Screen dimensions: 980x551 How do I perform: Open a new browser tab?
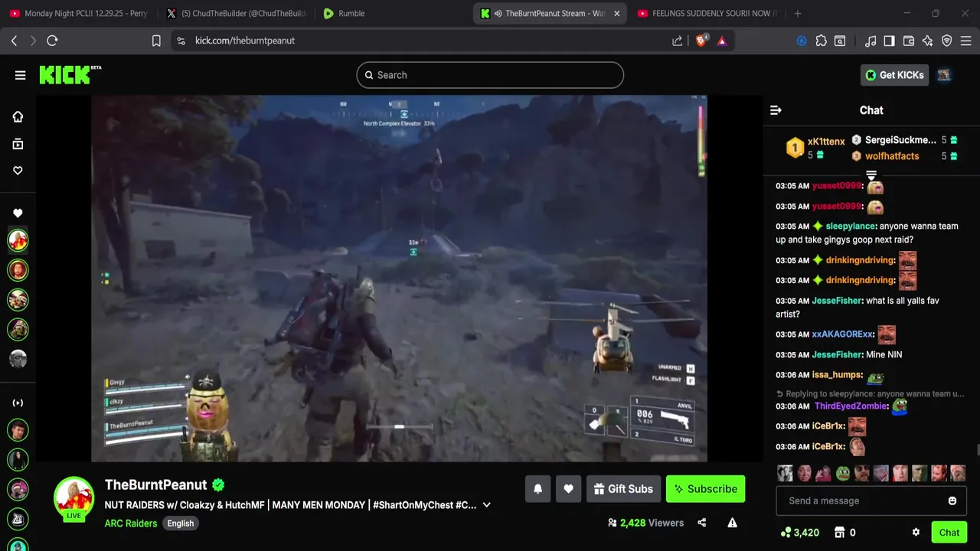pos(798,13)
